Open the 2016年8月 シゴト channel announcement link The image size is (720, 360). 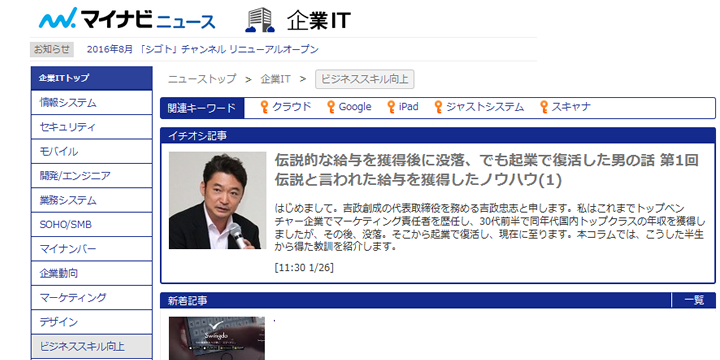click(202, 49)
